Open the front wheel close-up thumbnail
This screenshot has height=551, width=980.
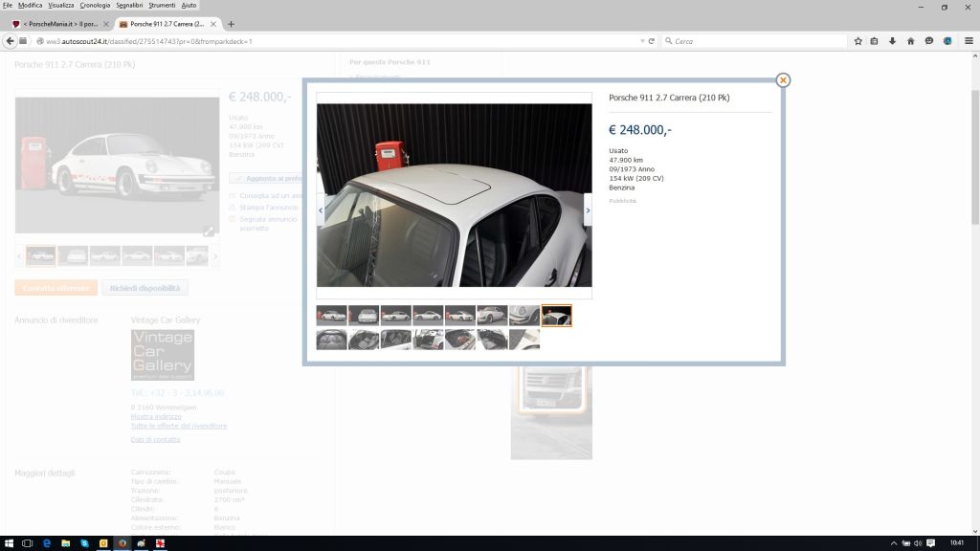click(492, 316)
